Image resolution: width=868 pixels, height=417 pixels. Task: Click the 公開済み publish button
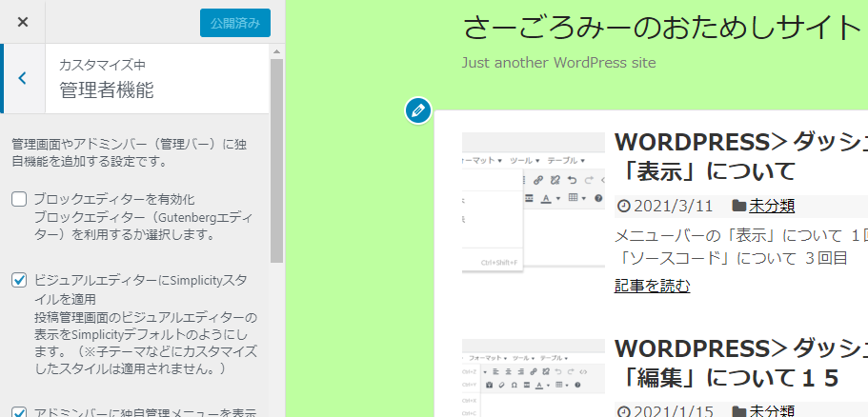(x=234, y=23)
